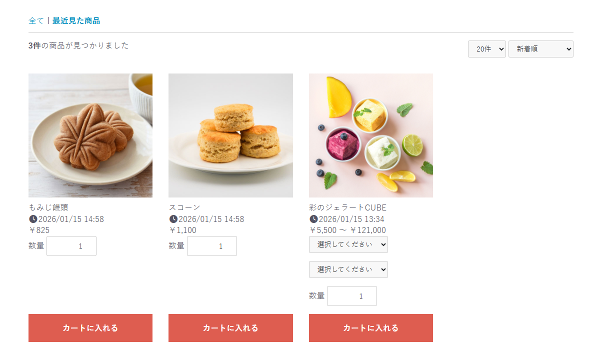Image resolution: width=592 pixels, height=364 pixels.
Task: Click clock icon beside もみじ饅頭 timestamp
Action: 33,219
